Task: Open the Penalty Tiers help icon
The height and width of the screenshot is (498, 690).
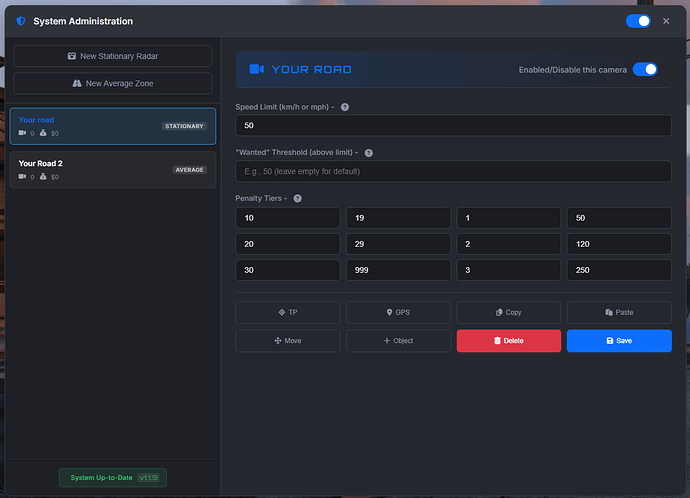Action: 297,198
